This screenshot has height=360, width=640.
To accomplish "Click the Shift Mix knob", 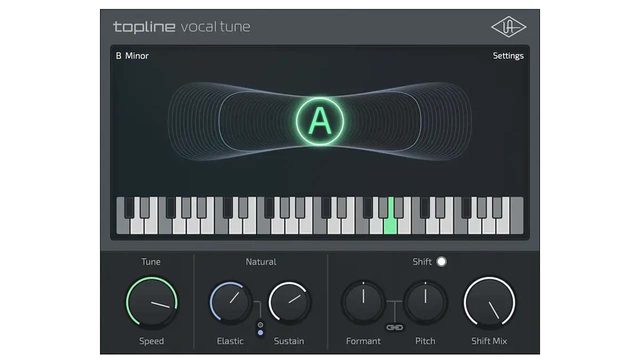I will tap(489, 302).
